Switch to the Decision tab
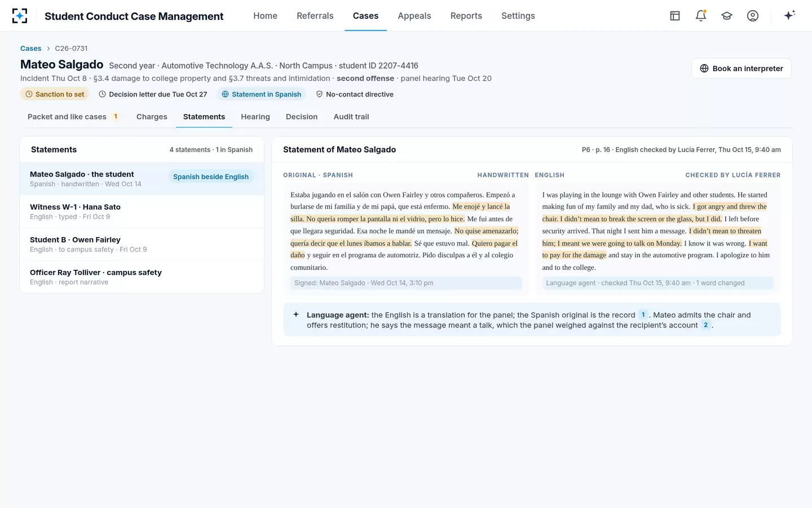The width and height of the screenshot is (812, 508). (302, 117)
